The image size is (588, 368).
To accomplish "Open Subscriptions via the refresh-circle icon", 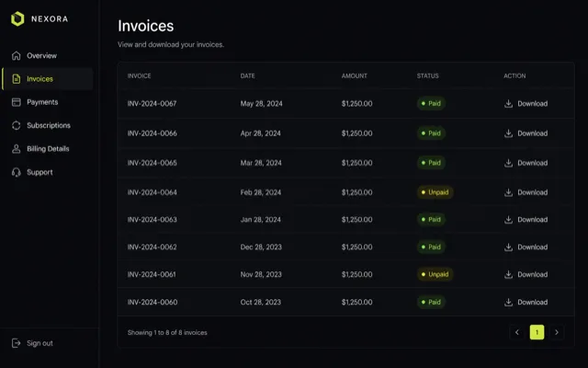I will coord(17,125).
